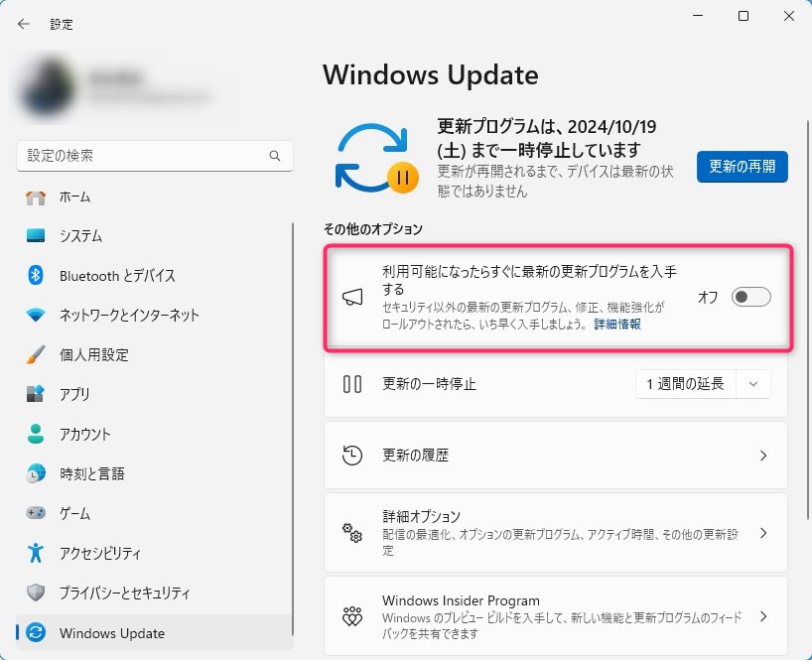Image resolution: width=812 pixels, height=660 pixels.
Task: Expand the 1 週間の延長 dropdown arrow
Action: pyautogui.click(x=753, y=384)
